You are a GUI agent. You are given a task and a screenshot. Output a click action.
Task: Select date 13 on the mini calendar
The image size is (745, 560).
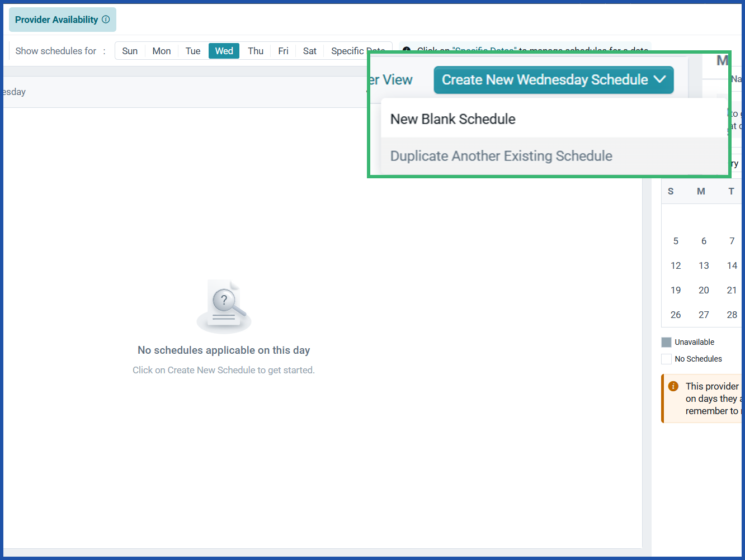point(704,265)
